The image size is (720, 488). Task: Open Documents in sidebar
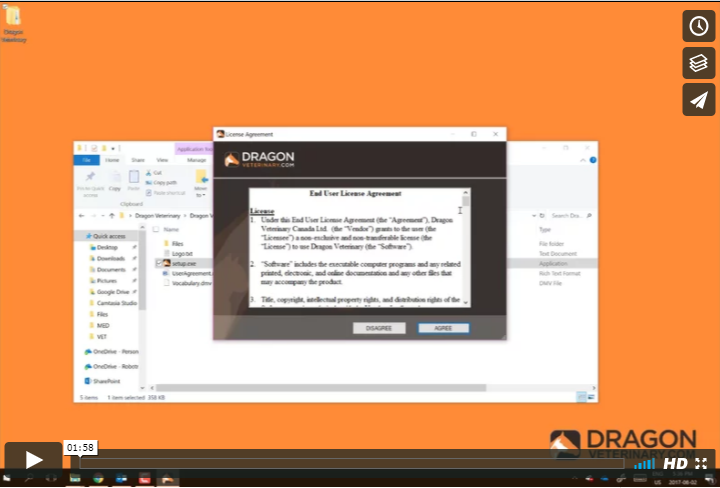(x=111, y=269)
